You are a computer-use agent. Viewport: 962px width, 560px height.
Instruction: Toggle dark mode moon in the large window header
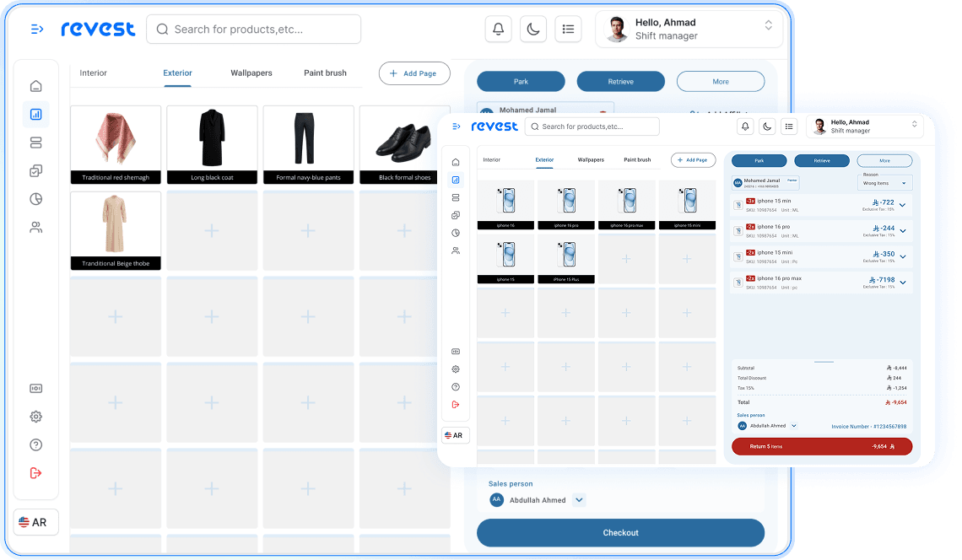tap(533, 30)
